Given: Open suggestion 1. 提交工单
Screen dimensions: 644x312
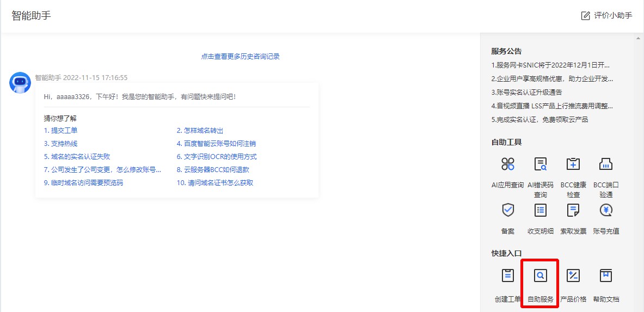Looking at the screenshot, I should tap(60, 131).
